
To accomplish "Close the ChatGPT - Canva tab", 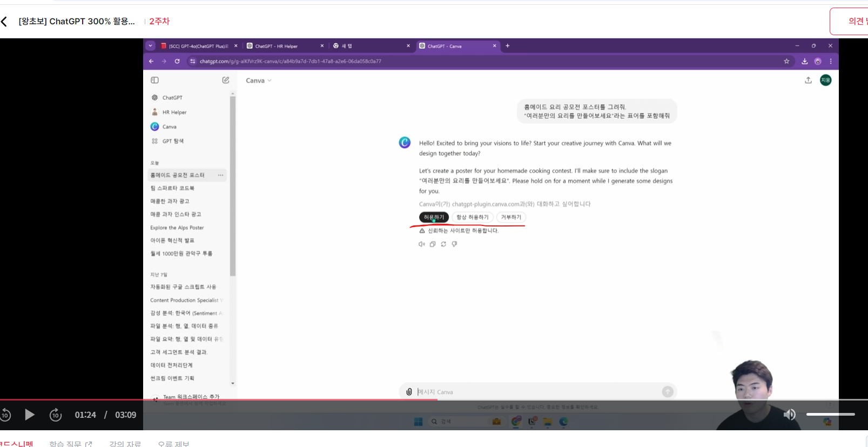I will [494, 46].
